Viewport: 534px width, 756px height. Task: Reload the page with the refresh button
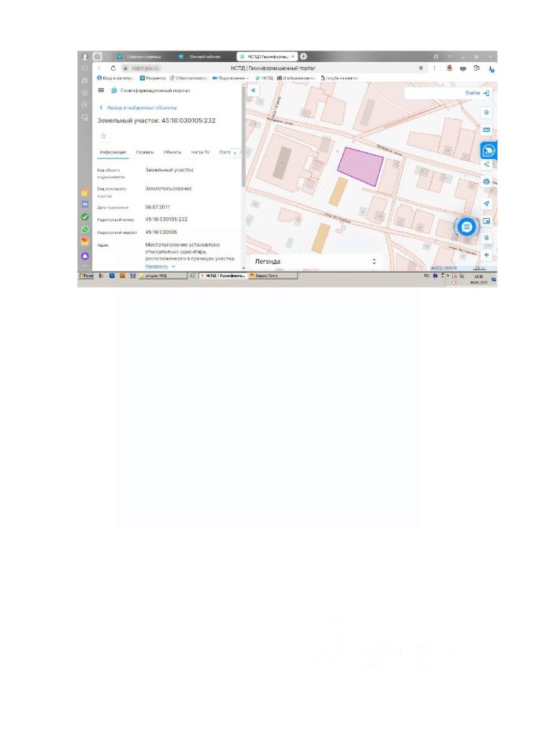pos(113,69)
